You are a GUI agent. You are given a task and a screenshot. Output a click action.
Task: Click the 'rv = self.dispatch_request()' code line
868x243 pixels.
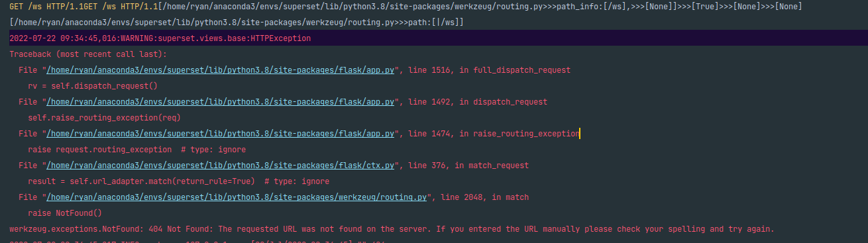(93, 85)
